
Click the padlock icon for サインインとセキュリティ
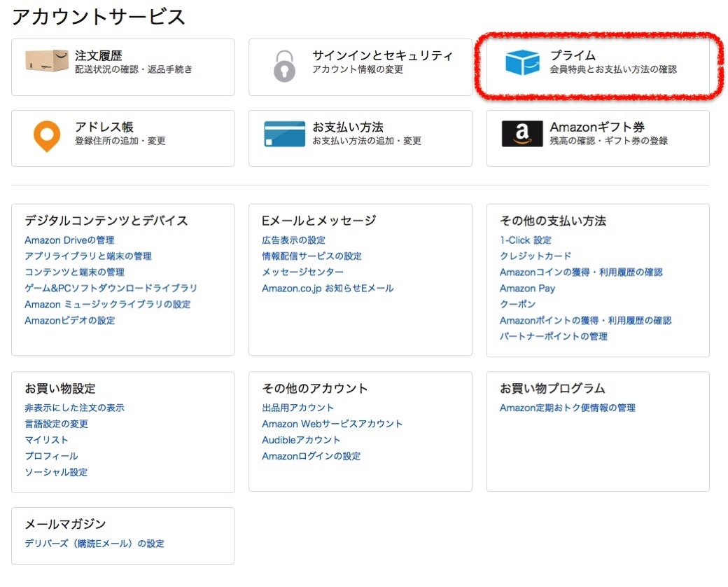285,67
